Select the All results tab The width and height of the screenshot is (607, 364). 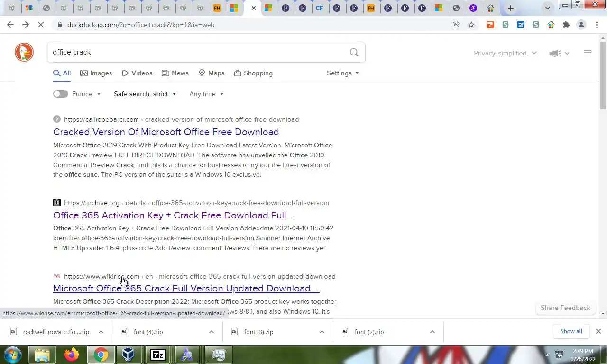tap(62, 73)
